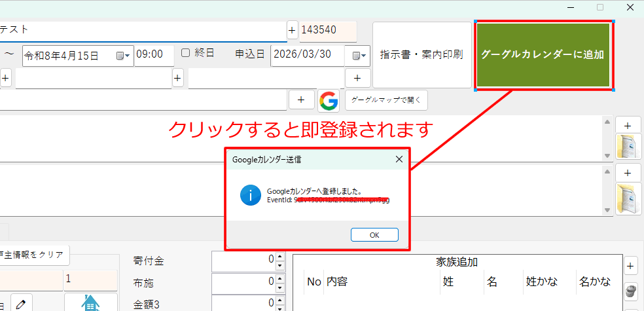
Task: Close the Googleカレンダー送信 dialog
Action: point(399,159)
